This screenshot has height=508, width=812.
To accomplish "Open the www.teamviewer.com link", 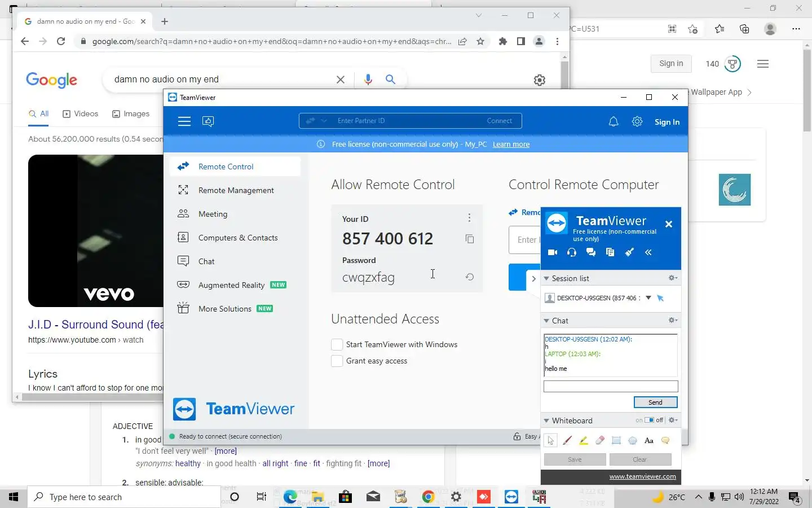I will coord(642,476).
